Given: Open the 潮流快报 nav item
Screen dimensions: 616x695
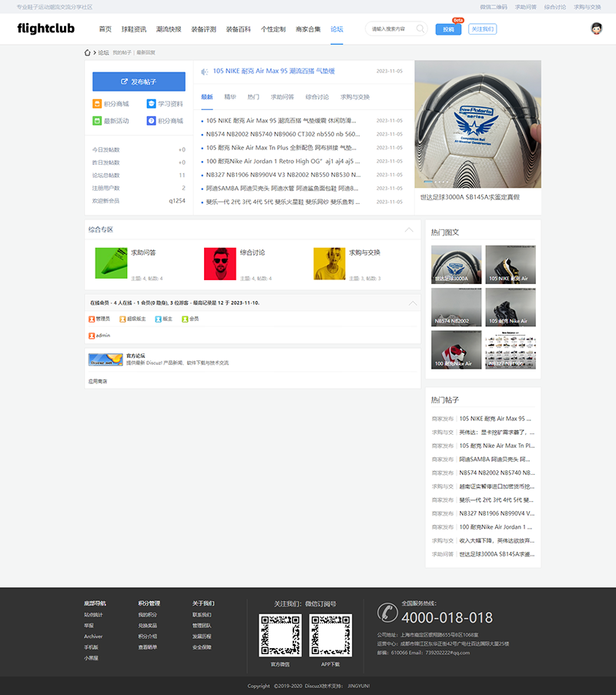Looking at the screenshot, I should point(169,29).
